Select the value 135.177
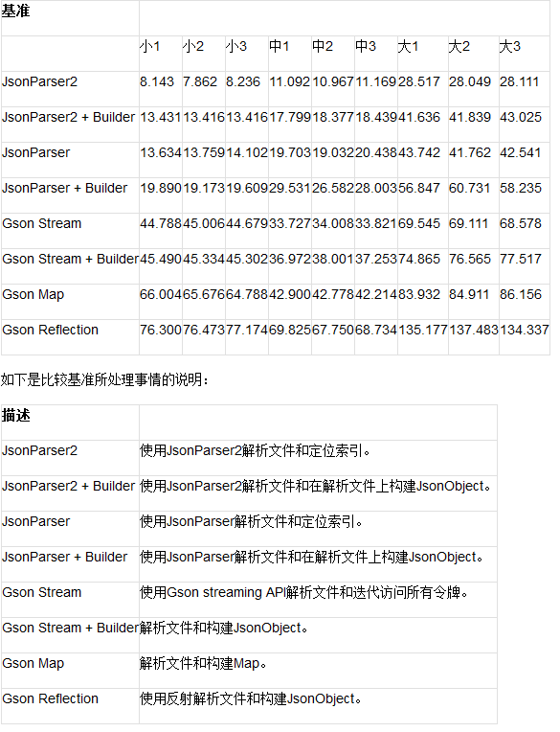This screenshot has width=560, height=732. tap(423, 330)
